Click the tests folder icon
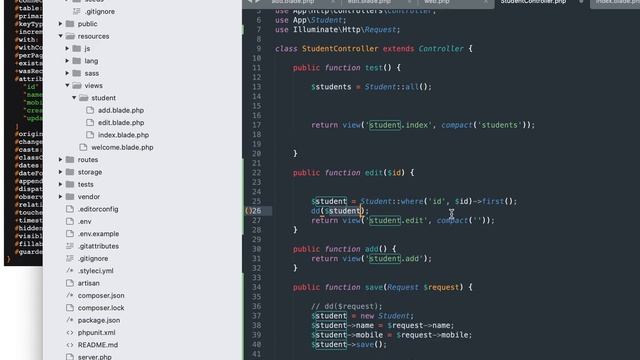This screenshot has height=360, width=640. [x=70, y=184]
